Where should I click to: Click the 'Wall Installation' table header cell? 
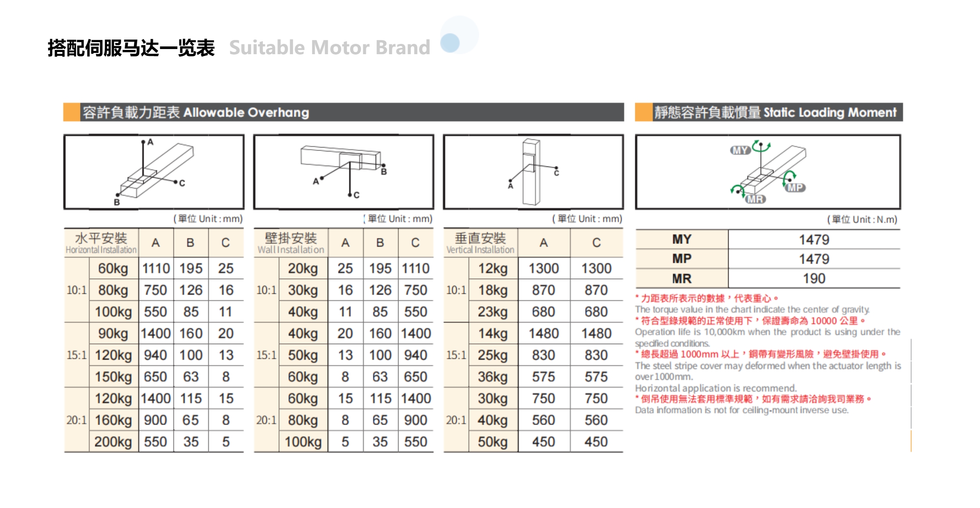pos(291,243)
